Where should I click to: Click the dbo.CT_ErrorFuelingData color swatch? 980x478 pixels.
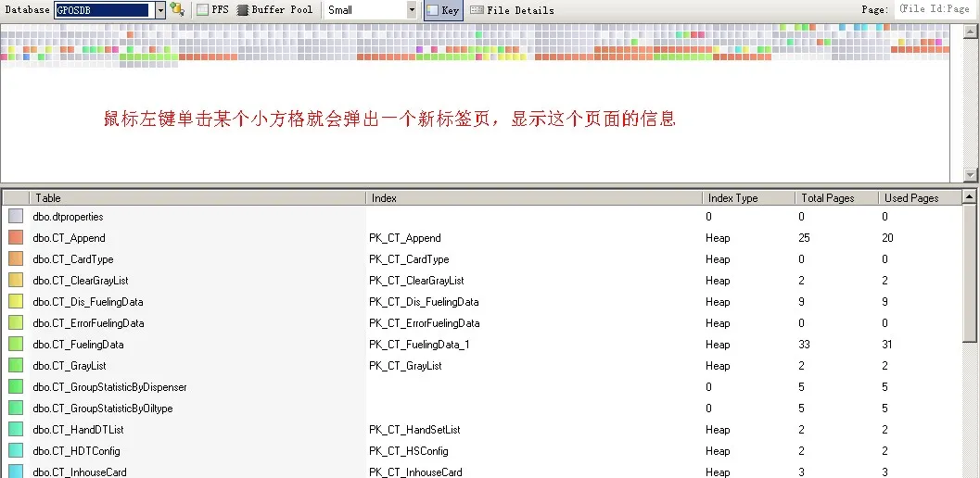(17, 323)
